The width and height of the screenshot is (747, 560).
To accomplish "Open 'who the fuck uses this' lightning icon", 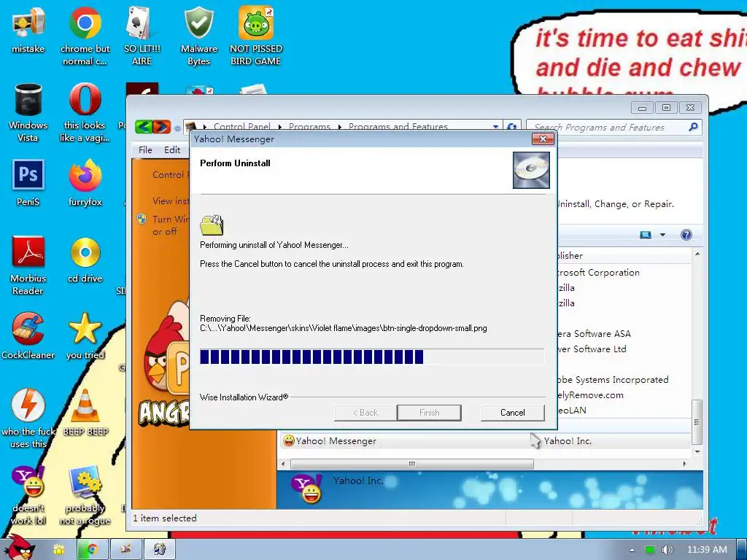I will 28,419.
